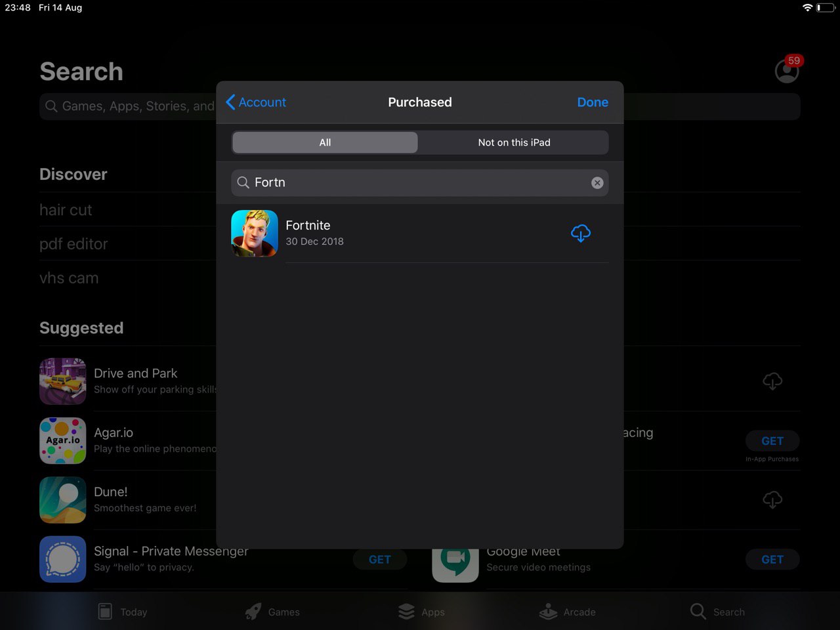
Task: Open Agar.io app icon
Action: tap(63, 441)
